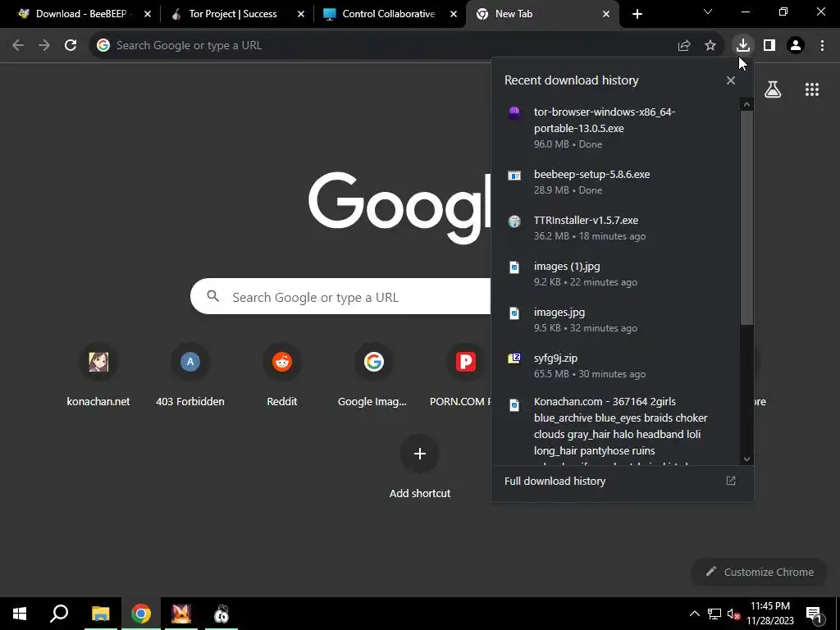Open the Chrome downloads toolbar icon

click(x=742, y=45)
